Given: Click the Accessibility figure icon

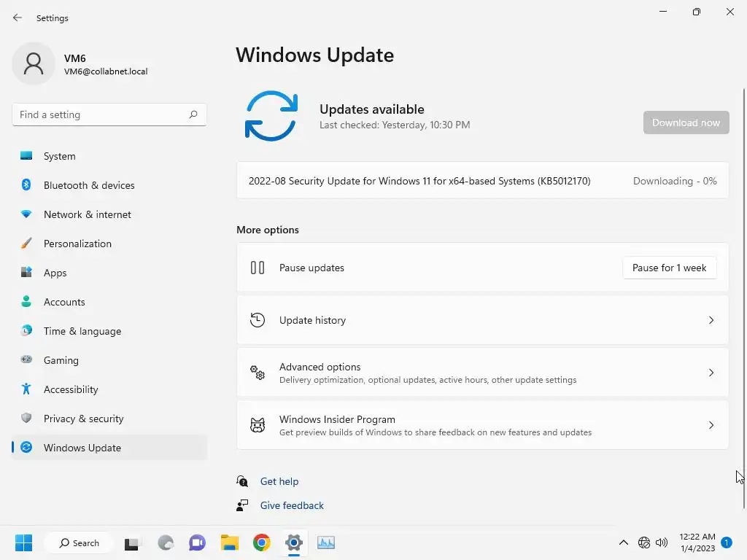Looking at the screenshot, I should (26, 389).
